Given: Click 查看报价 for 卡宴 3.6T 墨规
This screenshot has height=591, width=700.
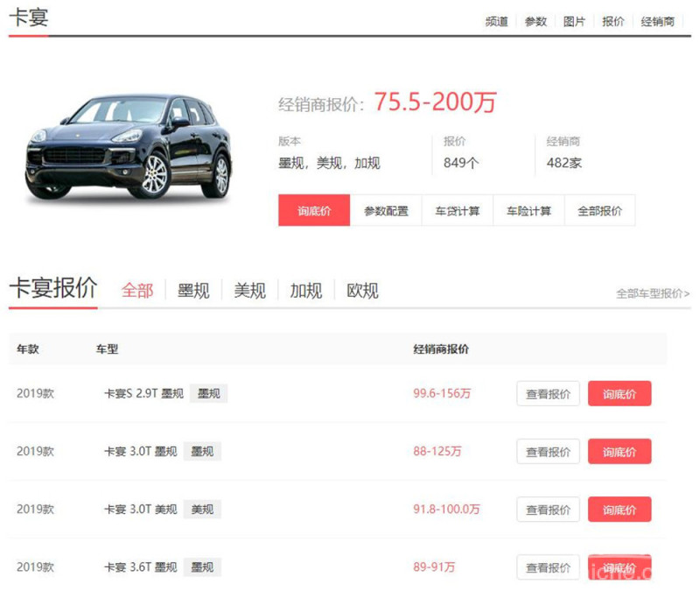Looking at the screenshot, I should coord(548,567).
